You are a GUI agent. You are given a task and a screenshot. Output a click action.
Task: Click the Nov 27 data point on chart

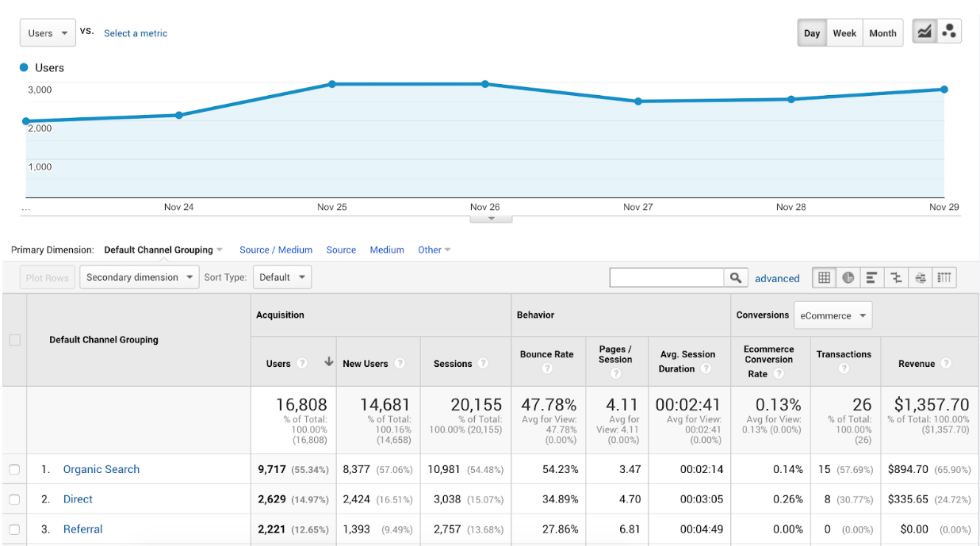(x=638, y=101)
